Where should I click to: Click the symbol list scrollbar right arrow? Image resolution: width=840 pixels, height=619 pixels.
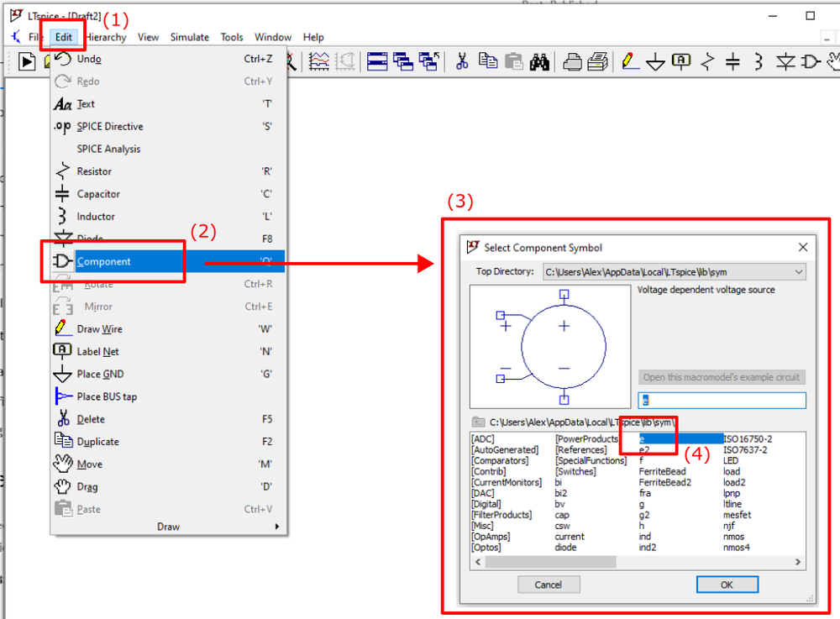coord(798,562)
